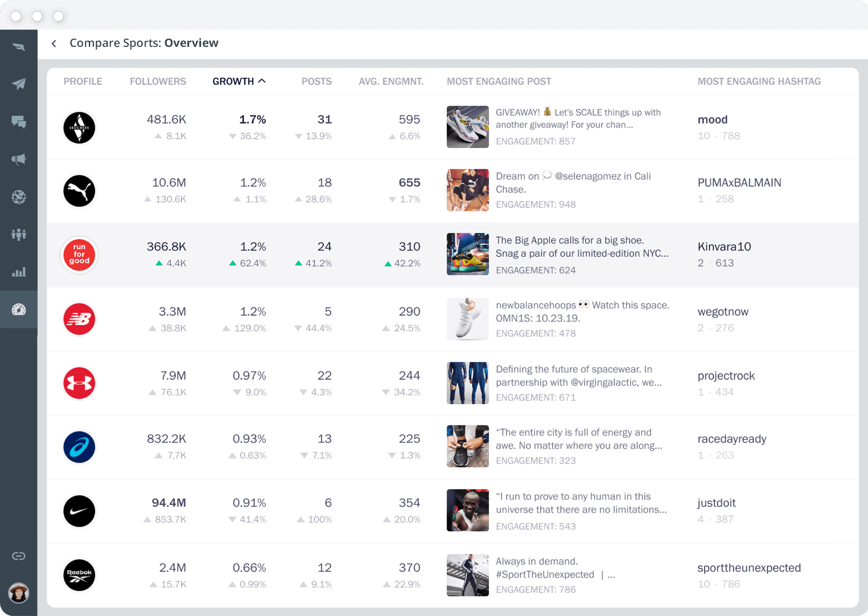The width and height of the screenshot is (868, 616).
Task: Open the Asics shoe-tying post thumbnail
Action: pyautogui.click(x=468, y=446)
